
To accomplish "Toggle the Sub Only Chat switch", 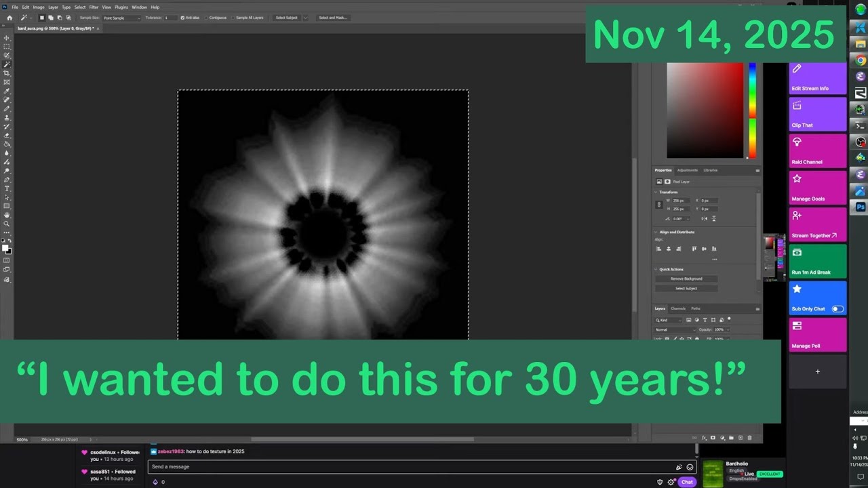I will point(837,309).
